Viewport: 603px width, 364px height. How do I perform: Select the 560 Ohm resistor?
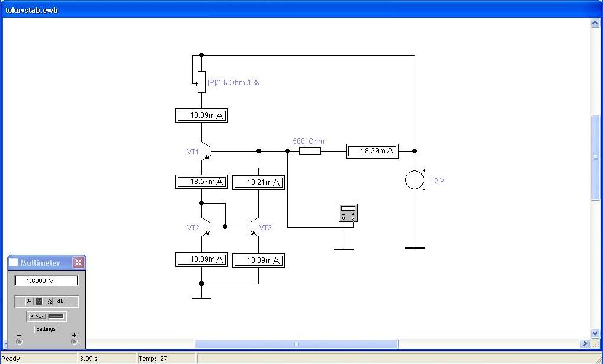[x=310, y=152]
